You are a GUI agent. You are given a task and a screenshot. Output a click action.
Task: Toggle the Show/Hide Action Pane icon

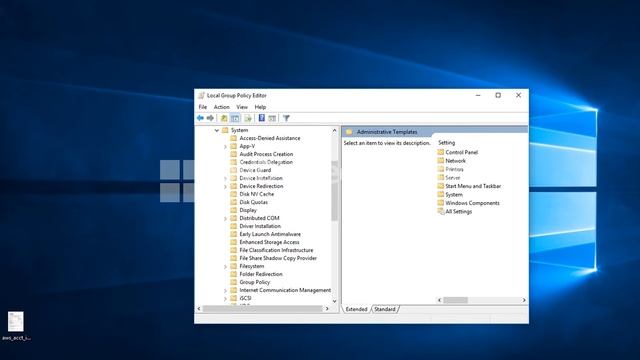(272, 118)
